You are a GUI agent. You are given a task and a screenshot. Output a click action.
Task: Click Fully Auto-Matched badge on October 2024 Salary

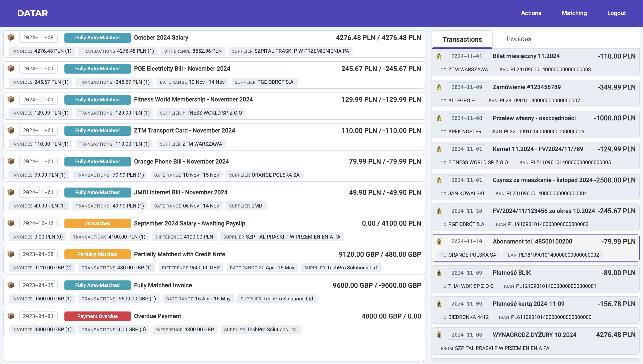(x=97, y=38)
